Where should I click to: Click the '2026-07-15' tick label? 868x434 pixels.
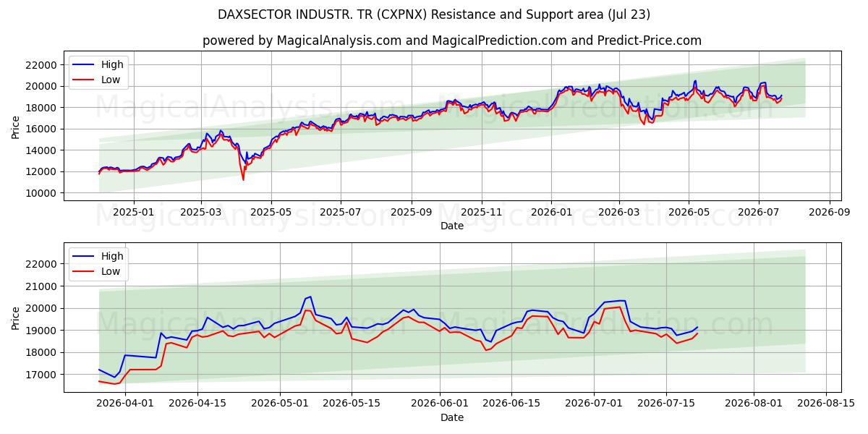667,404
